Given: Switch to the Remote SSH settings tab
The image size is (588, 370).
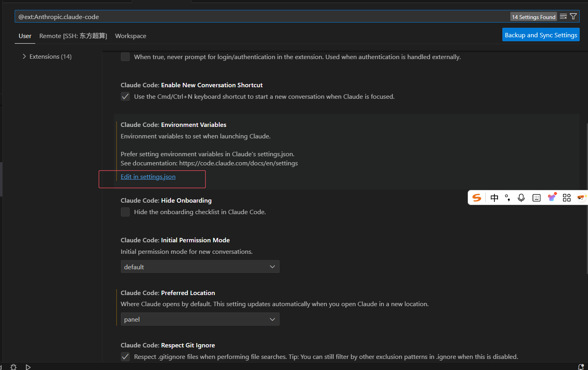Looking at the screenshot, I should pos(73,36).
